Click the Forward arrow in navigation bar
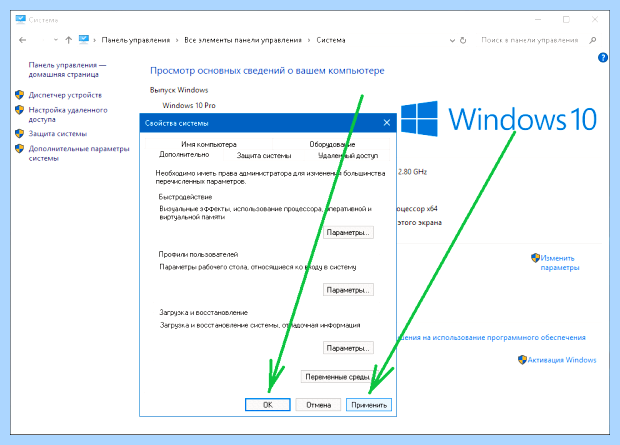The image size is (620, 445). [42, 40]
